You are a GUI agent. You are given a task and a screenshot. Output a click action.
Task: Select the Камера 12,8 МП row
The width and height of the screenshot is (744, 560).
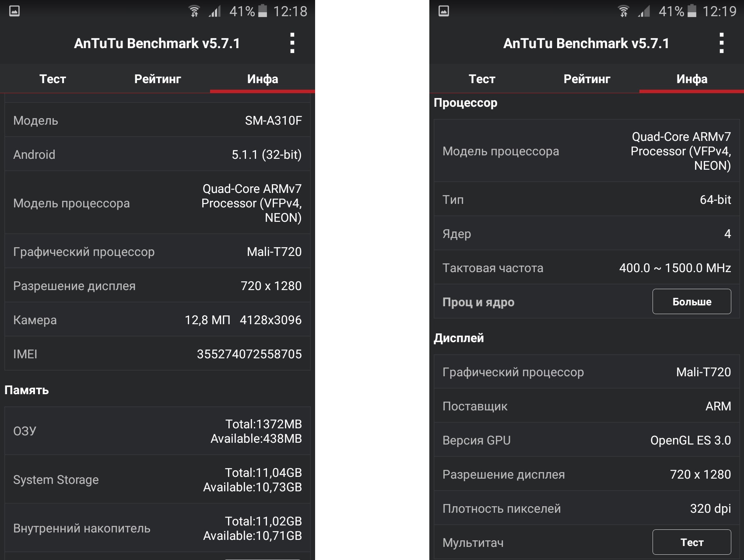pyautogui.click(x=158, y=320)
